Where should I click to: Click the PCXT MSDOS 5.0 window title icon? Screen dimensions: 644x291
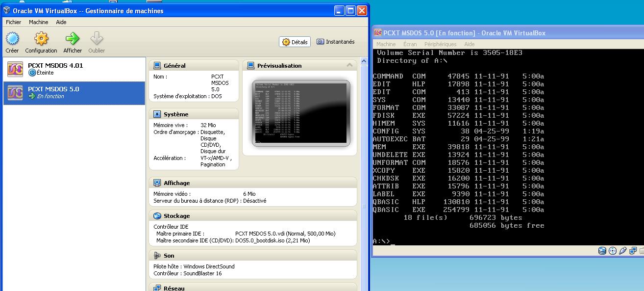(x=378, y=33)
